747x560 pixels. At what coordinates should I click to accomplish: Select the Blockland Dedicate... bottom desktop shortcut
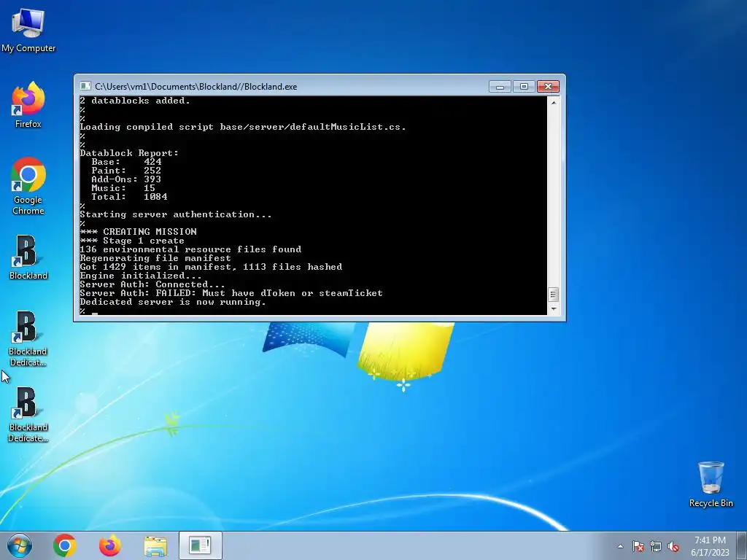click(x=28, y=414)
